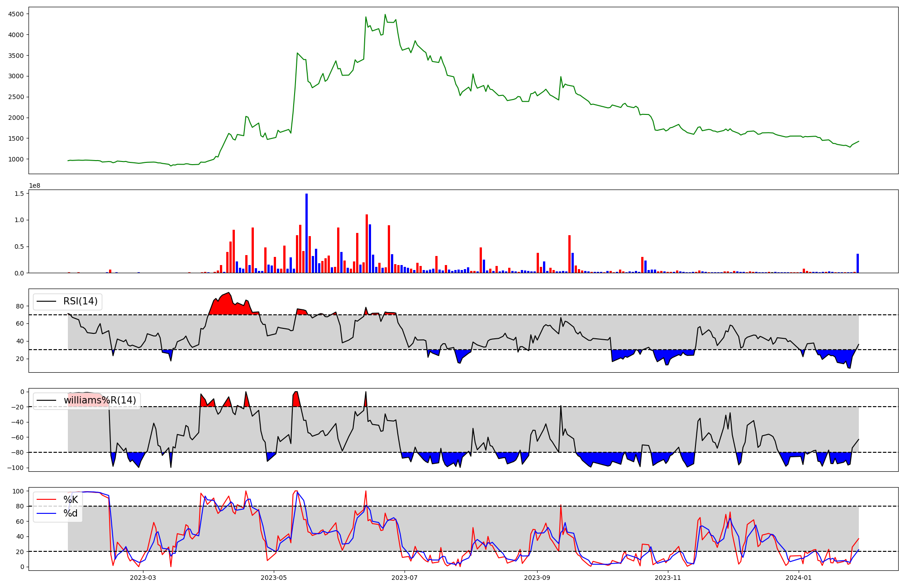Click the williams%R(14) legend label
Viewport: 905px width, 588px height.
coord(100,400)
